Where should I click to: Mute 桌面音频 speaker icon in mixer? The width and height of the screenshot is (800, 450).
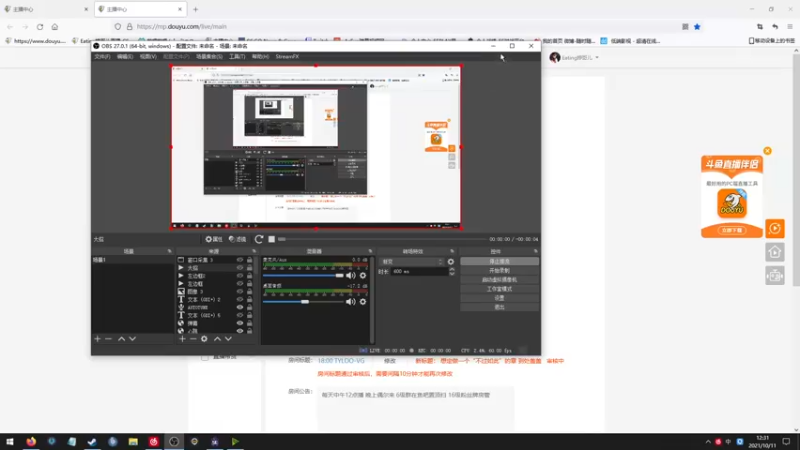click(x=351, y=302)
